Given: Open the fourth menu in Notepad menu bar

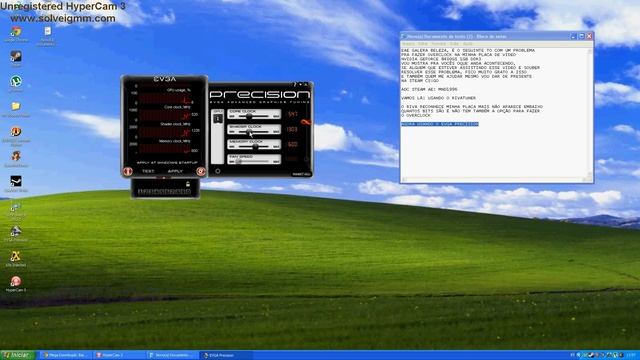Looking at the screenshot, I should 454,44.
